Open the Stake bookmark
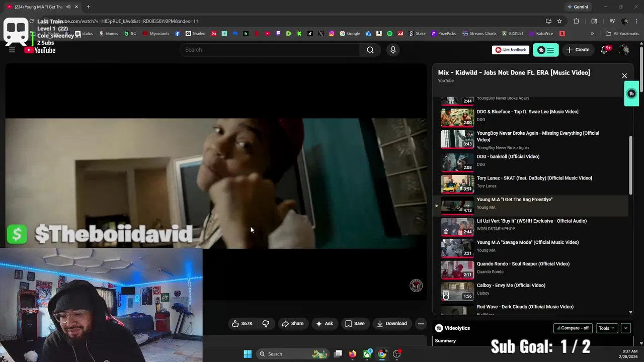 pyautogui.click(x=418, y=34)
